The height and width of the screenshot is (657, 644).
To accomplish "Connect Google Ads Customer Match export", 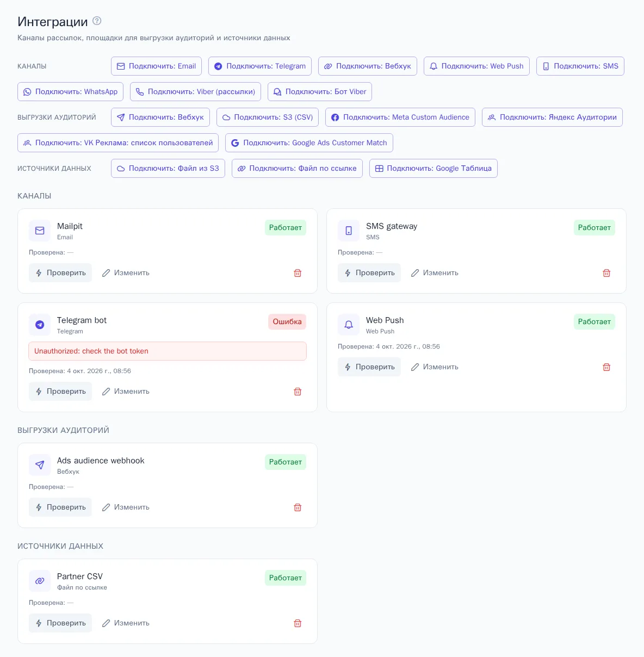I will click(x=309, y=142).
